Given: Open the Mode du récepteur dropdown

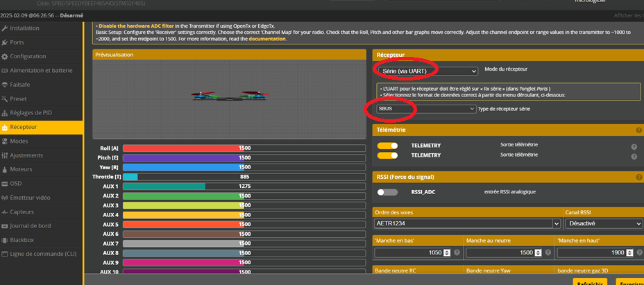Looking at the screenshot, I should 426,71.
